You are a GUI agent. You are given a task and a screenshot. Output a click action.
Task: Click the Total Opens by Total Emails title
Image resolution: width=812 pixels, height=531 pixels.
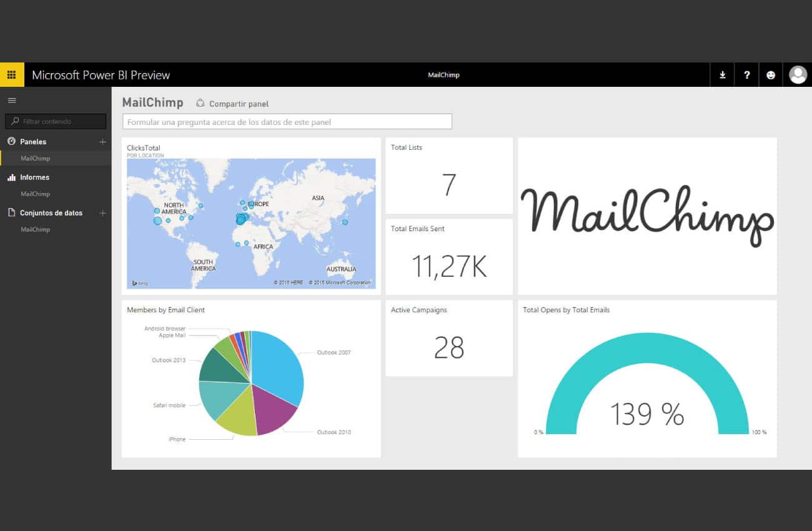(x=566, y=310)
